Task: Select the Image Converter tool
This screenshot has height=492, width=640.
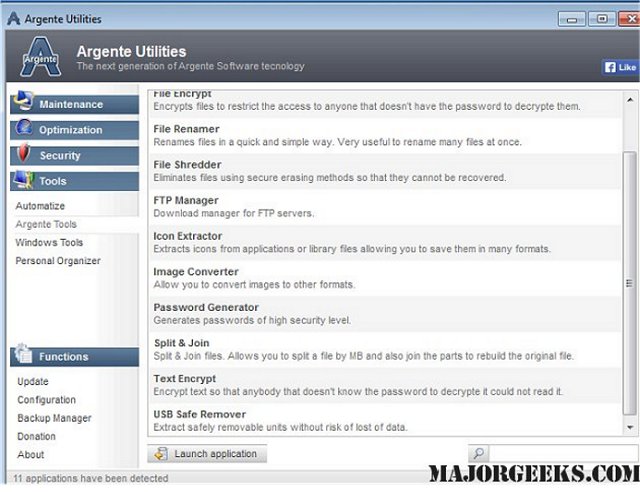Action: click(x=385, y=278)
